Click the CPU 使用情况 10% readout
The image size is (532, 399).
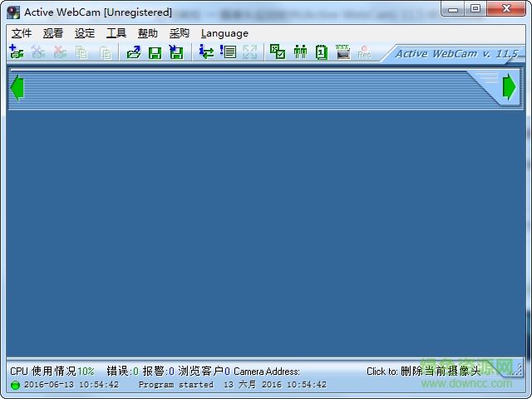[52, 372]
